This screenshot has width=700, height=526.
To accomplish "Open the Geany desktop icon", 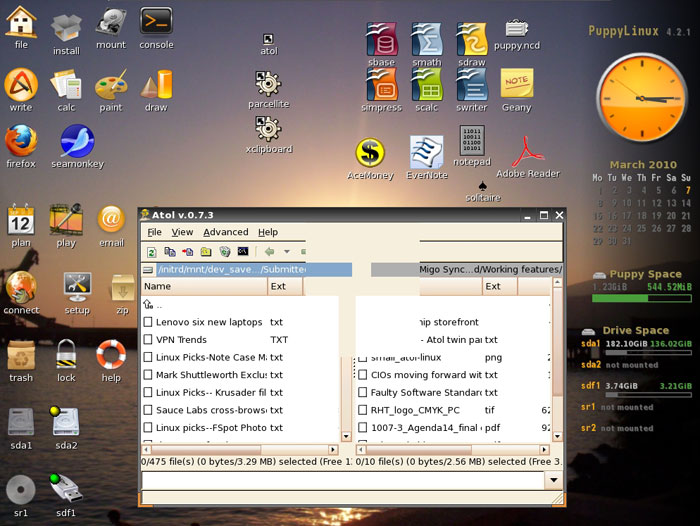I will [517, 90].
